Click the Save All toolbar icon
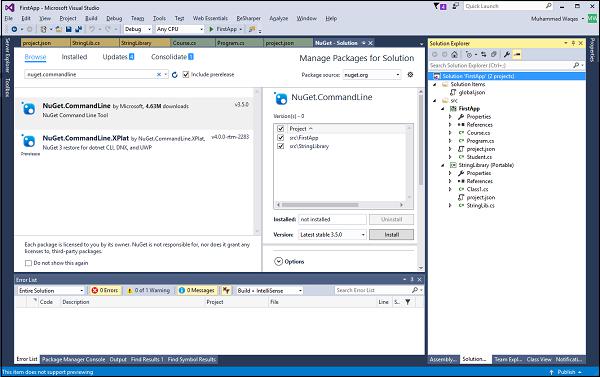 click(78, 29)
